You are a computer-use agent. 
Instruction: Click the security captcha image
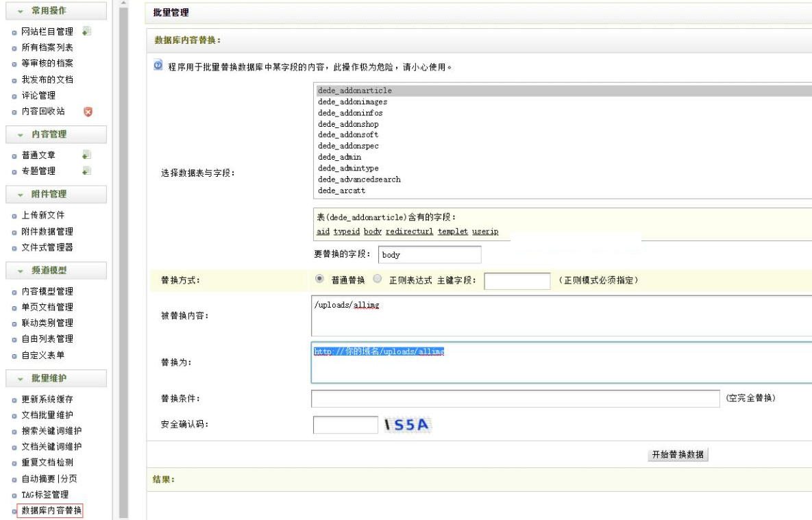407,425
